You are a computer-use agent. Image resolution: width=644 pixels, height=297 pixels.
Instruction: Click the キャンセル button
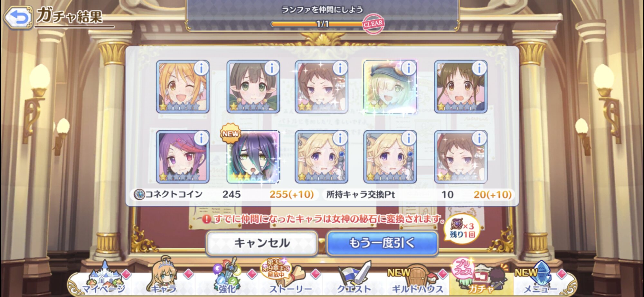point(262,243)
